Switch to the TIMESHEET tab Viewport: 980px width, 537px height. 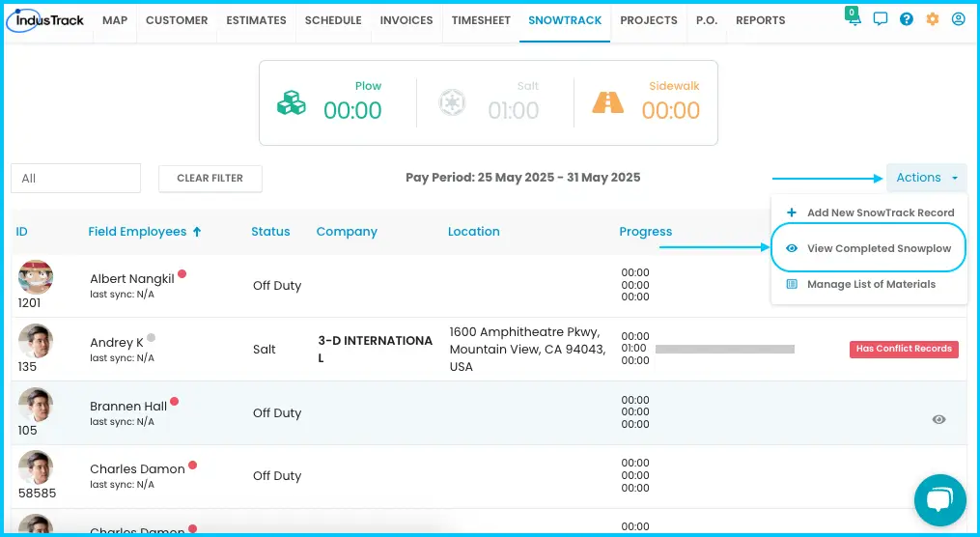481,20
